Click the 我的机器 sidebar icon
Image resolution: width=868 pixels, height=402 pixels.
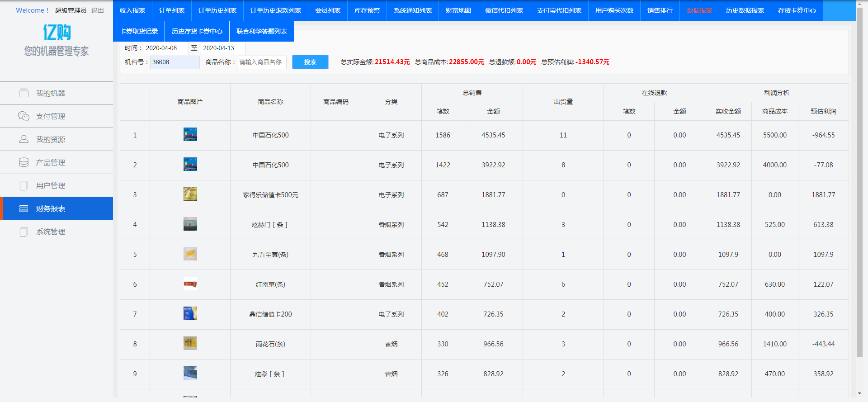pos(24,93)
